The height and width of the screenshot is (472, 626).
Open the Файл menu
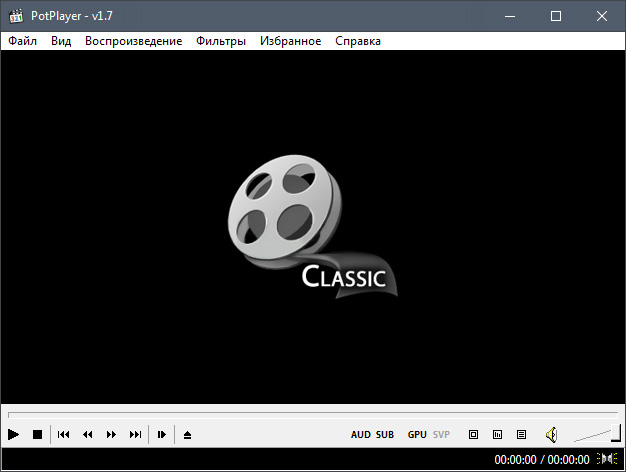coord(22,41)
